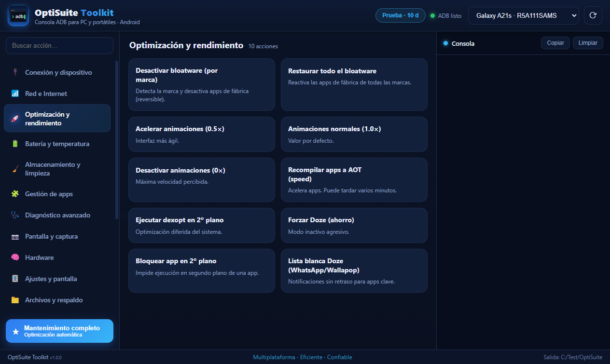Click Bloquear app en 2º plano card
Viewport: 610px width, 364px height.
point(202,270)
